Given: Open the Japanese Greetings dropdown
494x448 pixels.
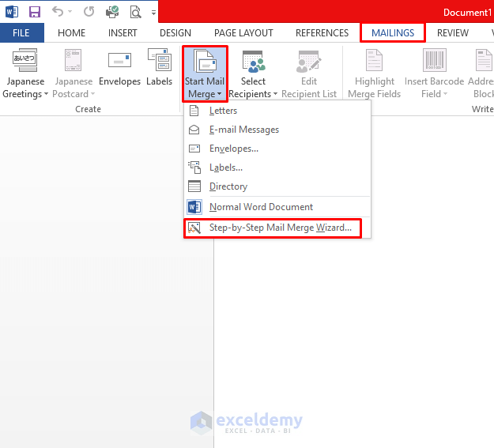Looking at the screenshot, I should [25, 73].
